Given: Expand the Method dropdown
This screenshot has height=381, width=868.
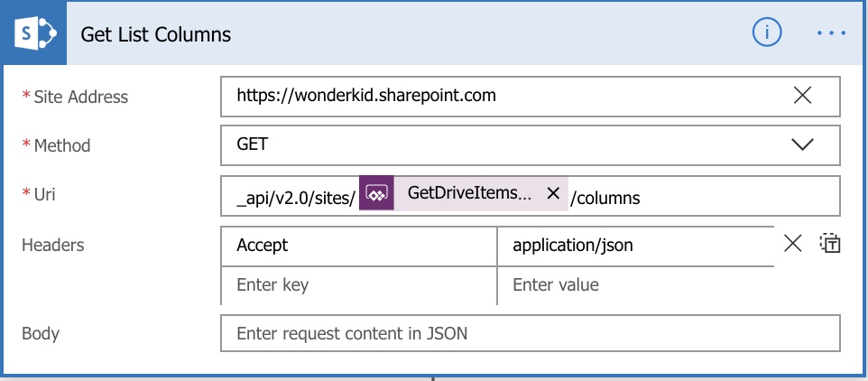Looking at the screenshot, I should (802, 145).
